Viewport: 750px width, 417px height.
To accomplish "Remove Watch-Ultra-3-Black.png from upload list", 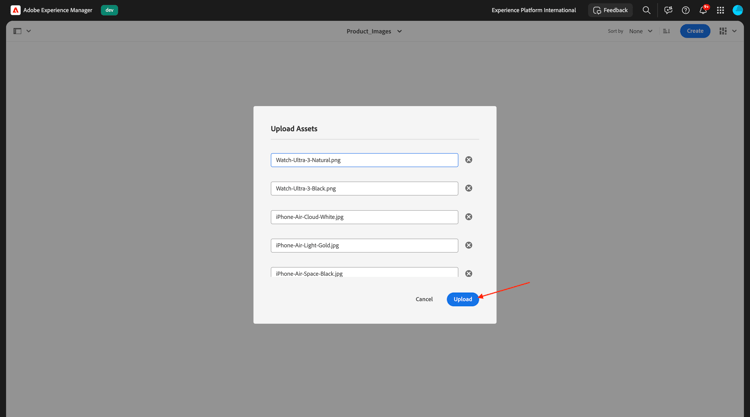I will (469, 188).
